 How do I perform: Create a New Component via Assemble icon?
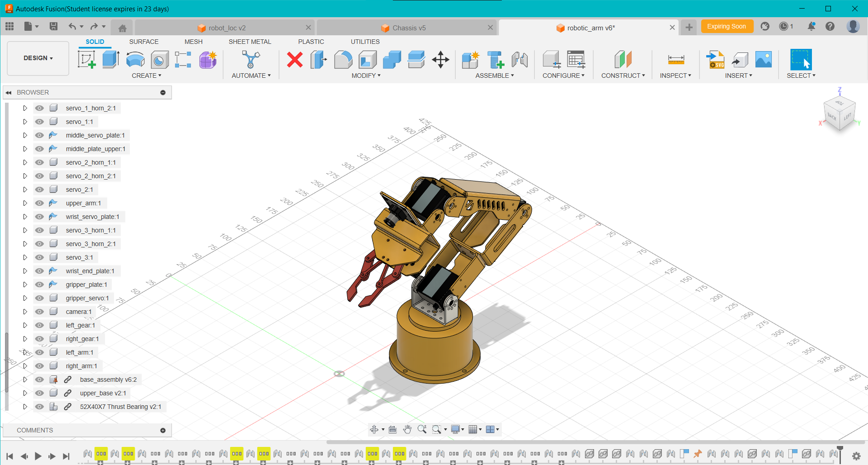point(470,59)
